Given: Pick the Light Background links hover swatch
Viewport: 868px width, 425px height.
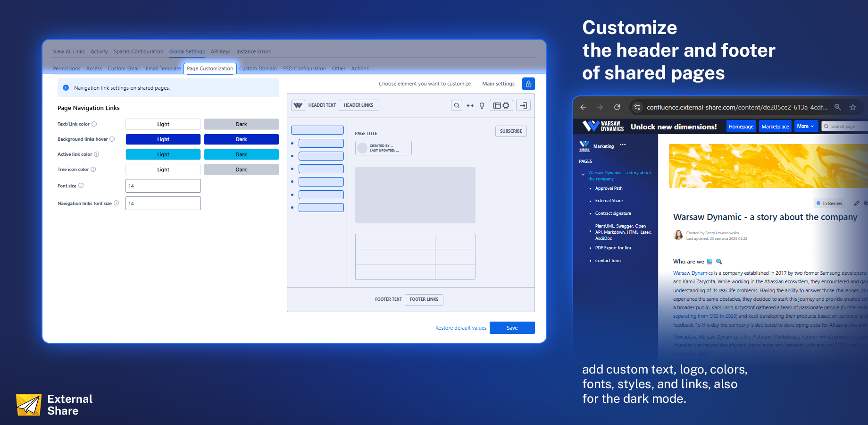Looking at the screenshot, I should tap(163, 139).
